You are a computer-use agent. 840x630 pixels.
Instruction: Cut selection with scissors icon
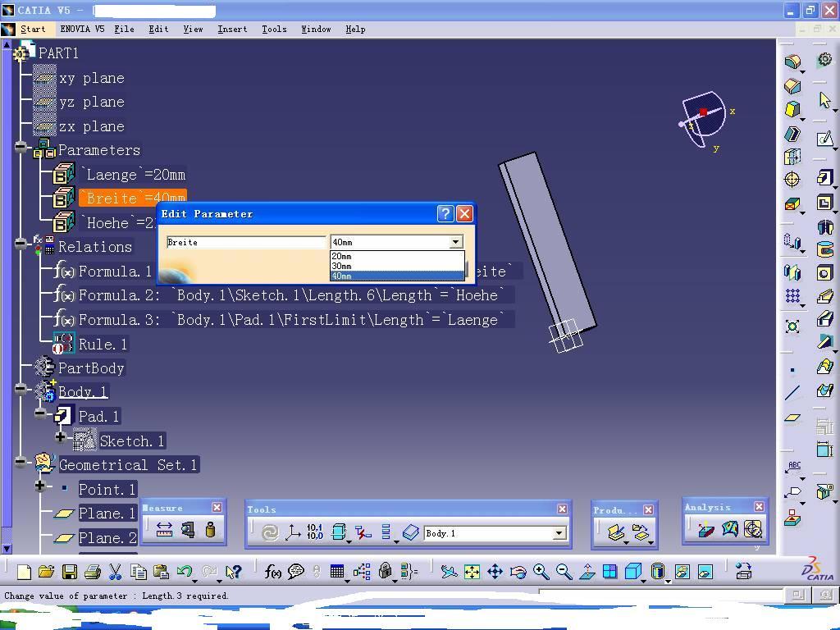tap(115, 572)
